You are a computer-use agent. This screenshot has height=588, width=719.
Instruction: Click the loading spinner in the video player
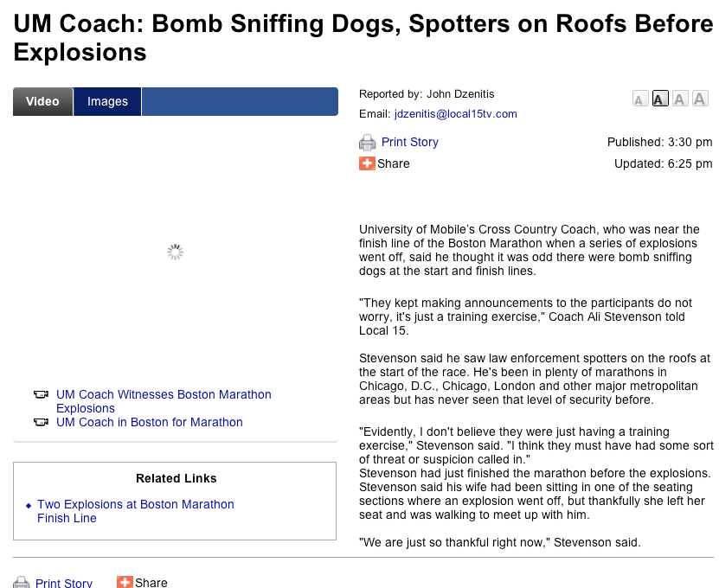[175, 252]
